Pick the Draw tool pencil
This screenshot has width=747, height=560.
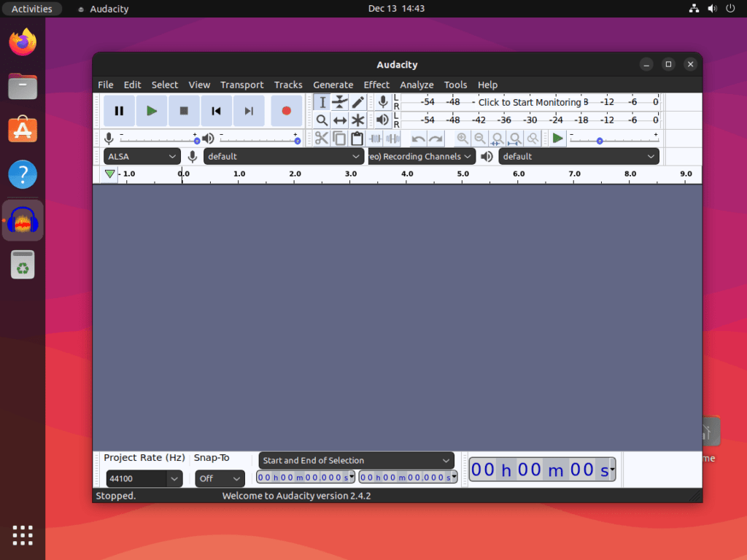[x=357, y=102]
